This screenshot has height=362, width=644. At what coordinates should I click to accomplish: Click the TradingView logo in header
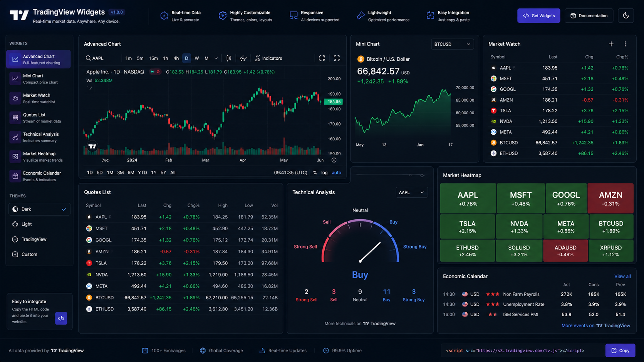pos(19,15)
